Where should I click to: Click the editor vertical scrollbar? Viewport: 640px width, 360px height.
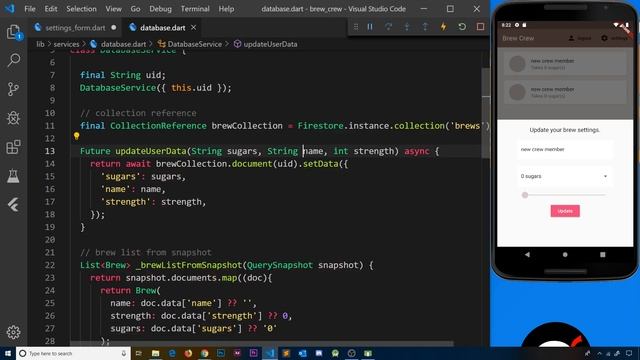coord(486,112)
